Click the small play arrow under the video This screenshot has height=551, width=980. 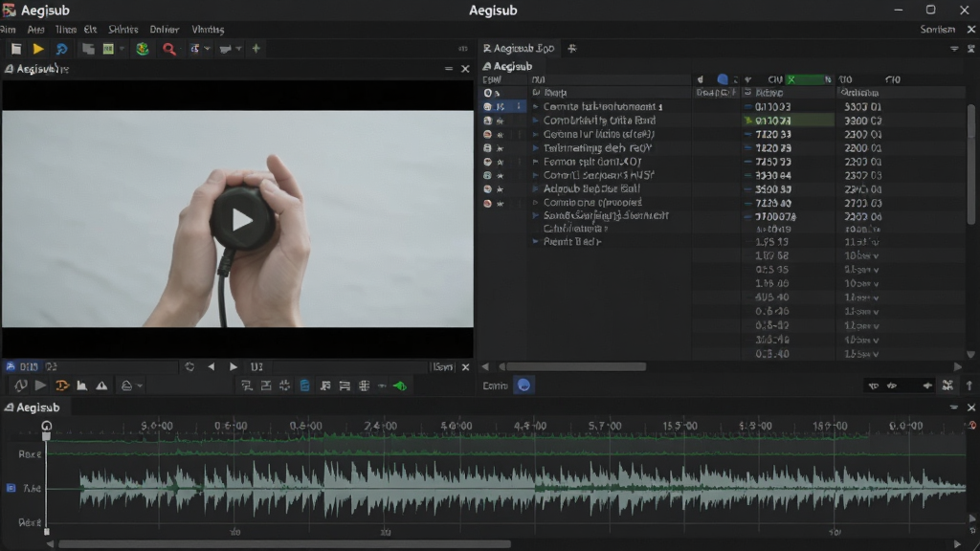point(234,366)
